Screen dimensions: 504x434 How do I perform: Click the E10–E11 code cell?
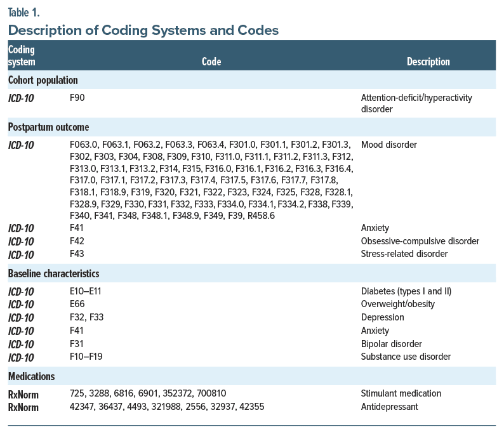pos(86,291)
